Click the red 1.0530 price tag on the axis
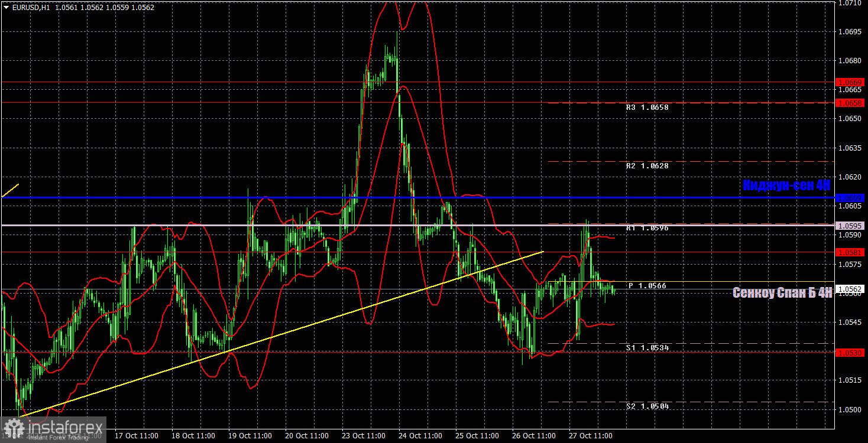This screenshot has width=868, height=443. (x=851, y=353)
